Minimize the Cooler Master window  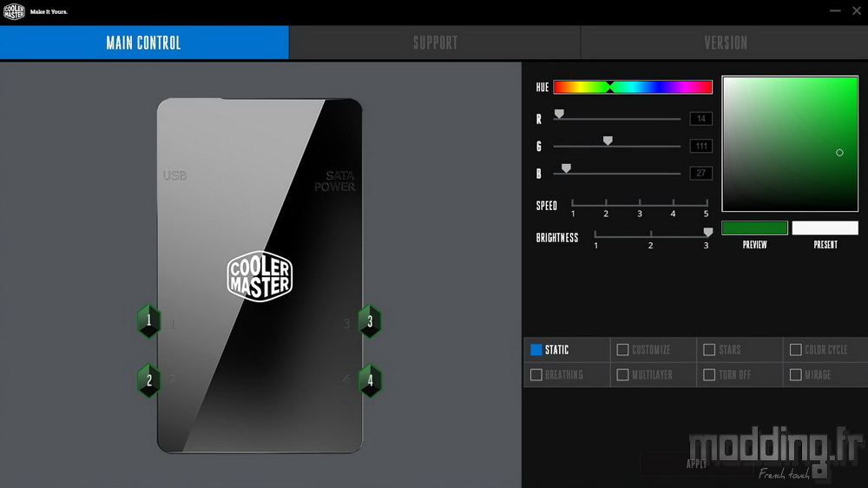[835, 10]
